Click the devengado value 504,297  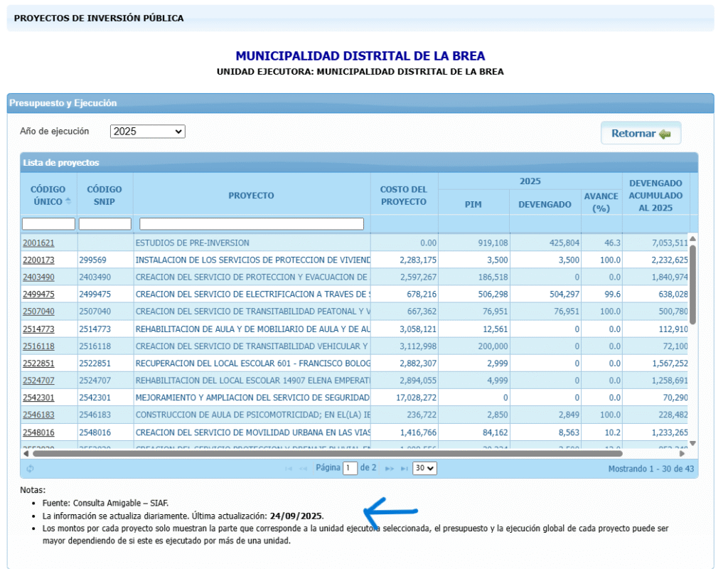[564, 294]
